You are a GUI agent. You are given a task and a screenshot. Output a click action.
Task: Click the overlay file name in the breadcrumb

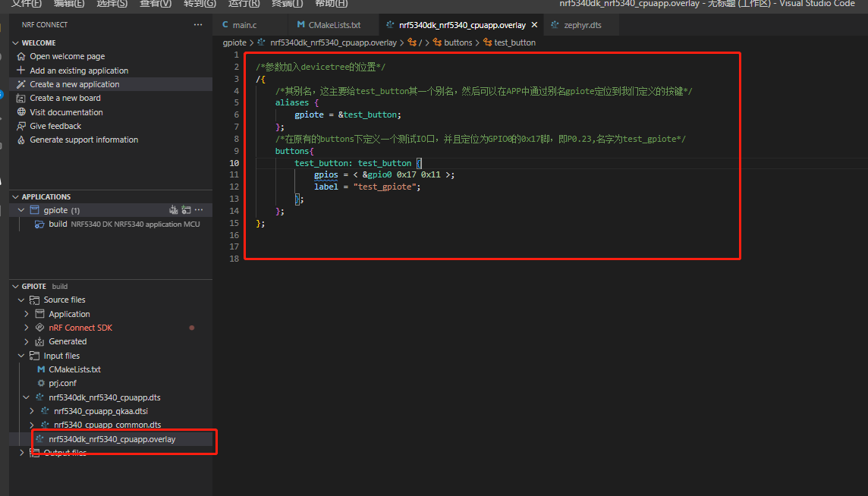pyautogui.click(x=333, y=42)
